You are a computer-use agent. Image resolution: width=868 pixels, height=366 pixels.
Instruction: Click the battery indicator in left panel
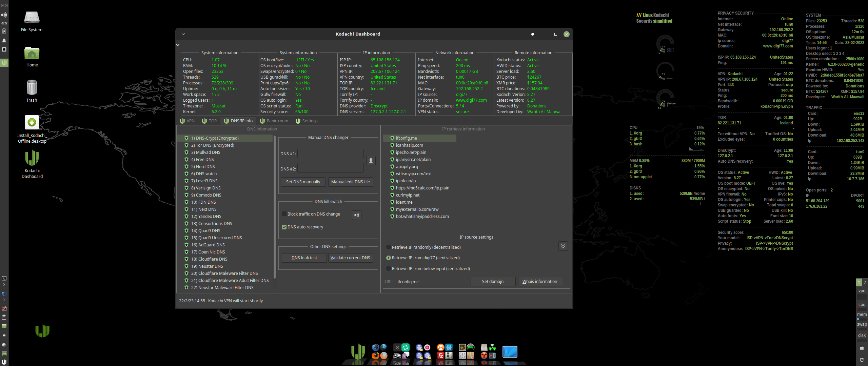click(4, 31)
